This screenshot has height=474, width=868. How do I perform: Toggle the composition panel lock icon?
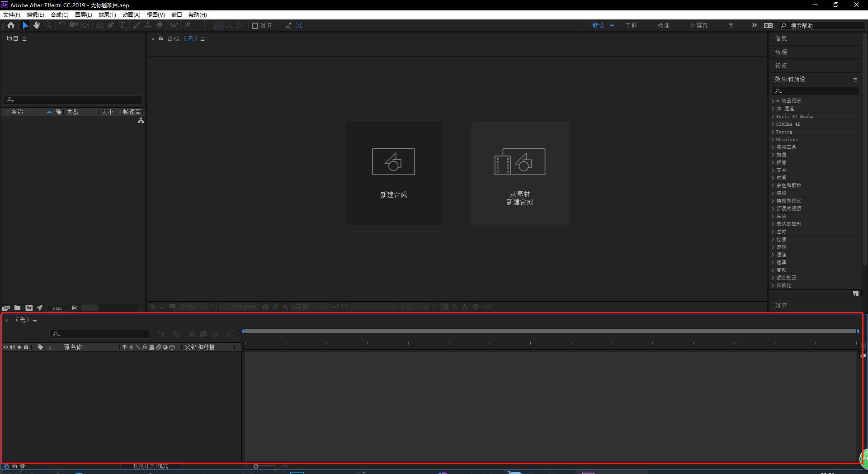(x=161, y=38)
